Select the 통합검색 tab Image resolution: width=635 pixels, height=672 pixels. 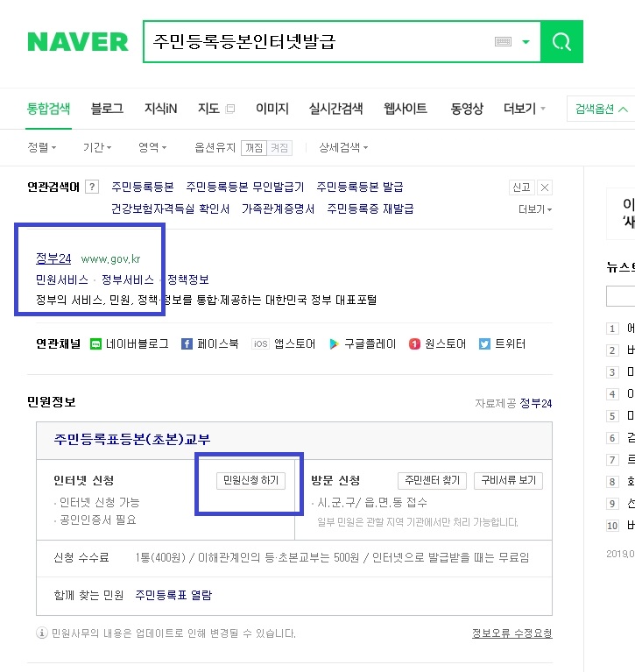(x=48, y=109)
